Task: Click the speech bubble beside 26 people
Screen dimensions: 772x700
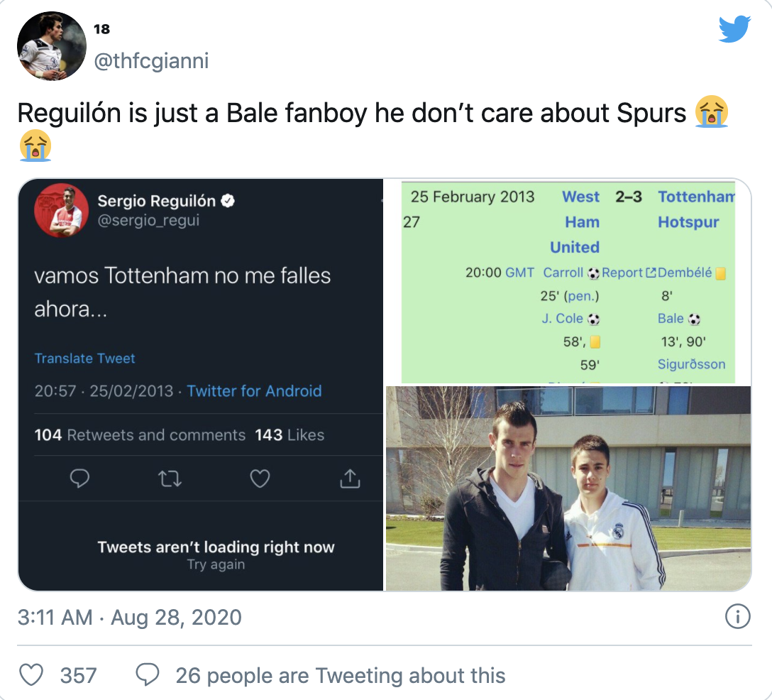Action: coord(147,674)
